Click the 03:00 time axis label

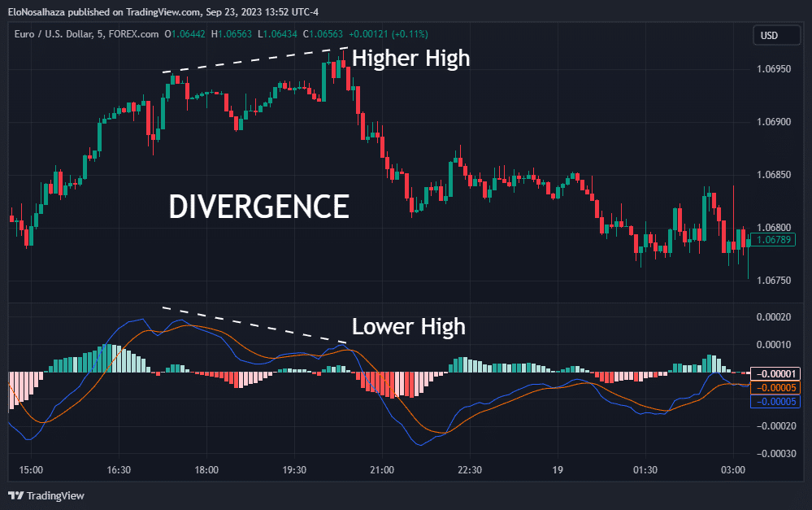click(x=733, y=470)
